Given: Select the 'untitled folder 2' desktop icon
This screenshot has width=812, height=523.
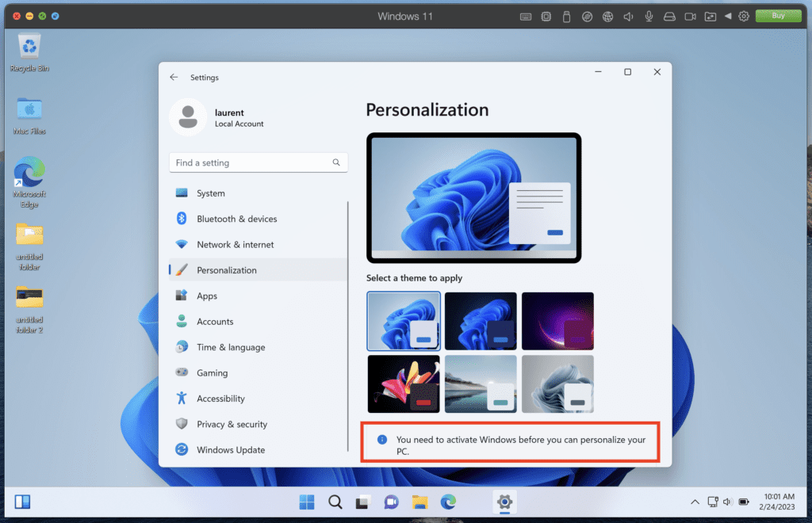Looking at the screenshot, I should [29, 309].
